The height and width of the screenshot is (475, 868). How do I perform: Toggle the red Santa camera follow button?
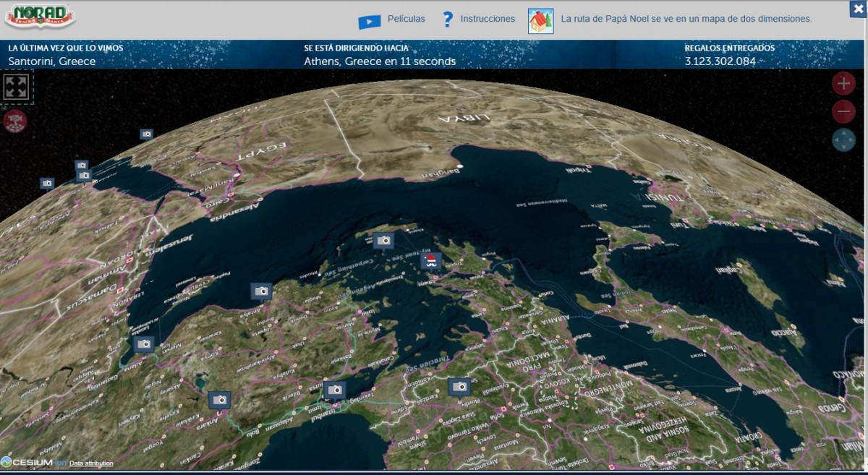14,121
